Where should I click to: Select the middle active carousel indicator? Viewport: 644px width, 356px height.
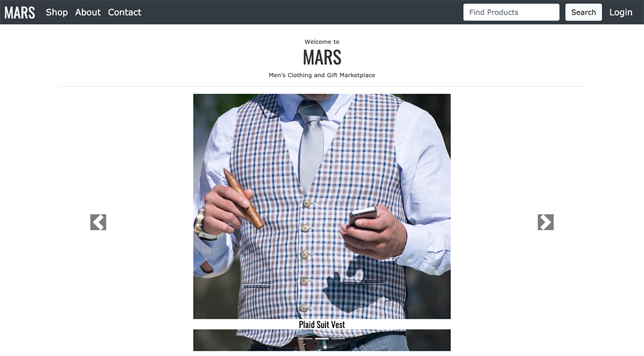pos(322,339)
